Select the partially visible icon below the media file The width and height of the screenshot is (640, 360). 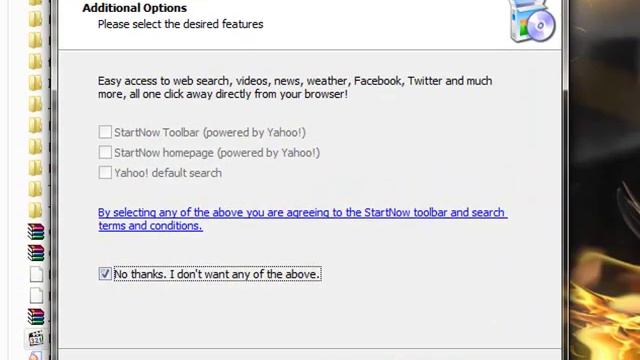coord(36,356)
